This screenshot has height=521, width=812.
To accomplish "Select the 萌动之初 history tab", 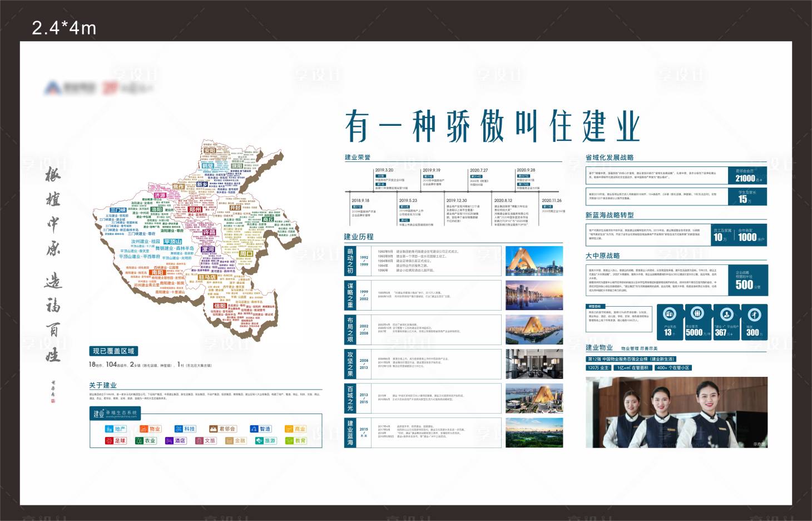I will coord(350,261).
